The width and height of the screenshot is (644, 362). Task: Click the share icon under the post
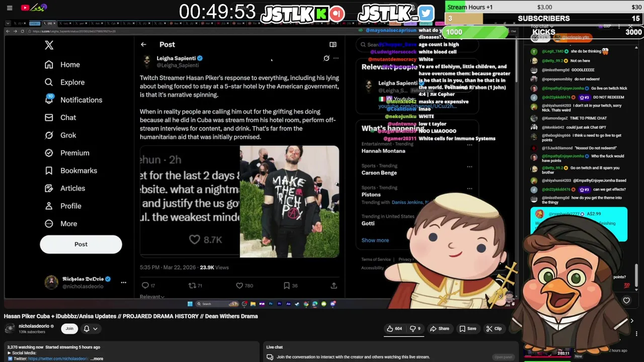[x=334, y=286]
